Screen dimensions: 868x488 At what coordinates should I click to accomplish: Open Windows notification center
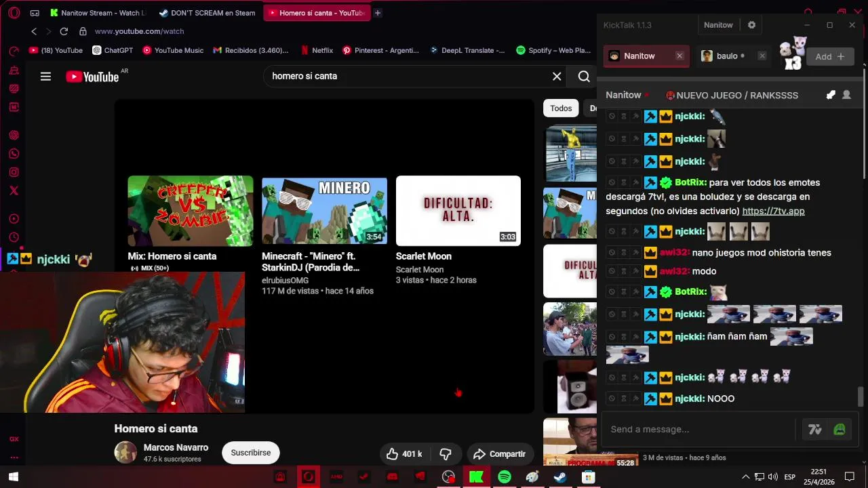pyautogui.click(x=850, y=477)
